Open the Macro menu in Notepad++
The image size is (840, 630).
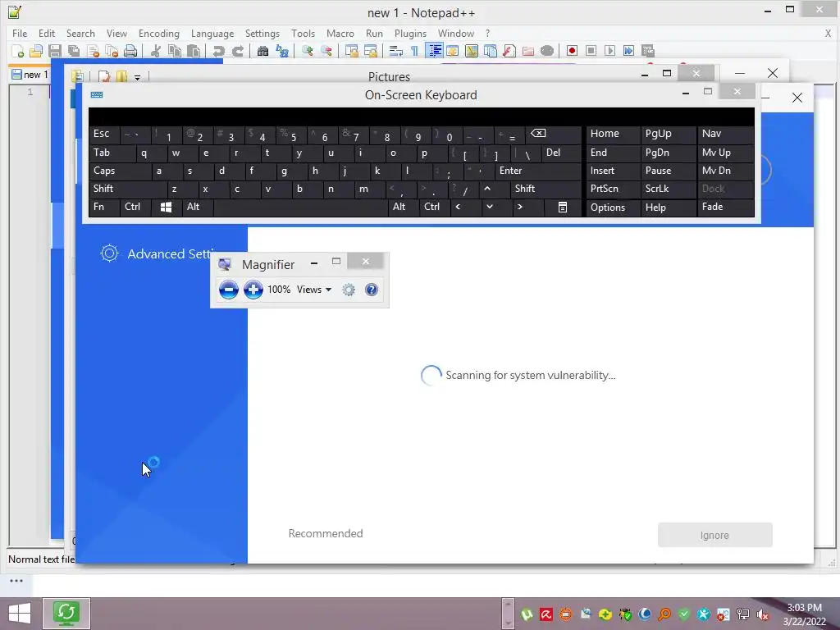[x=340, y=33]
